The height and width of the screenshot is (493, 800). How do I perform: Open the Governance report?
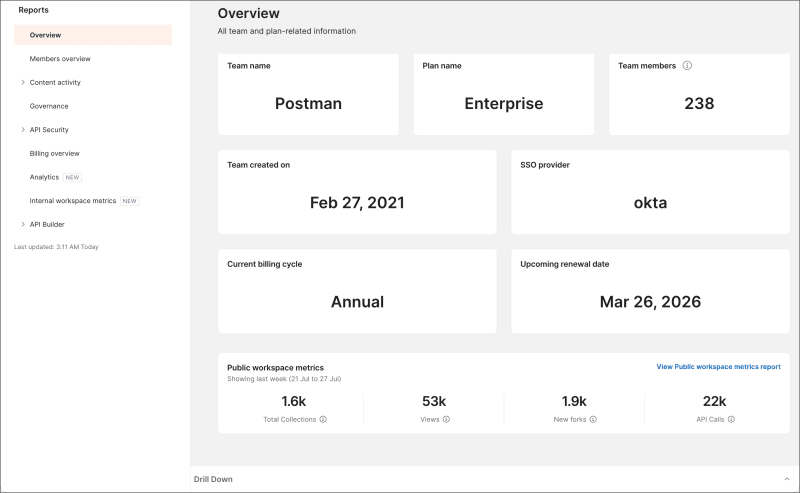[x=49, y=106]
